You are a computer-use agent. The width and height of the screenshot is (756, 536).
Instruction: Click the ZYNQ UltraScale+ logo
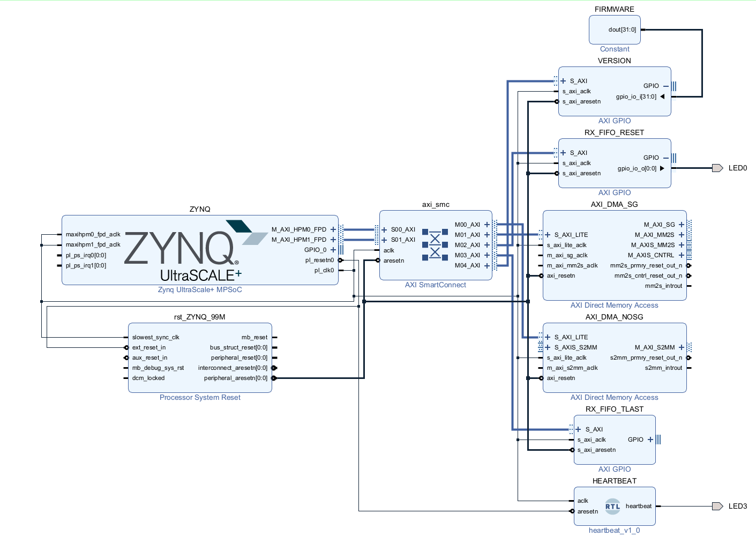coord(196,251)
